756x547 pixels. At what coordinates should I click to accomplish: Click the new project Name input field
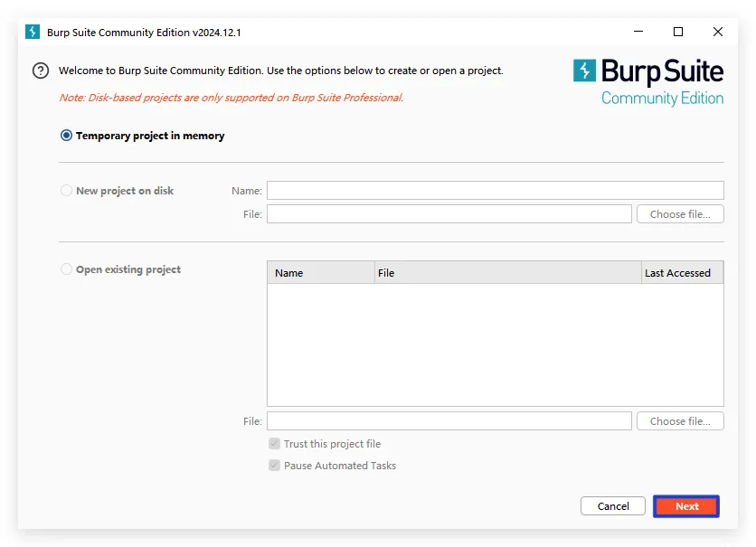pyautogui.click(x=495, y=191)
